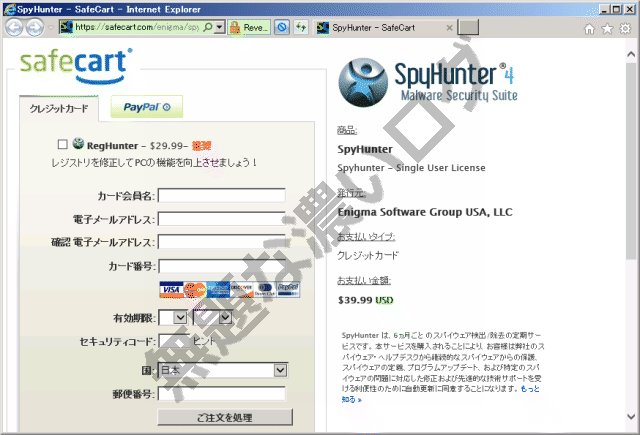This screenshot has width=640, height=435.
Task: Click the address bar URL field
Action: pos(137,27)
